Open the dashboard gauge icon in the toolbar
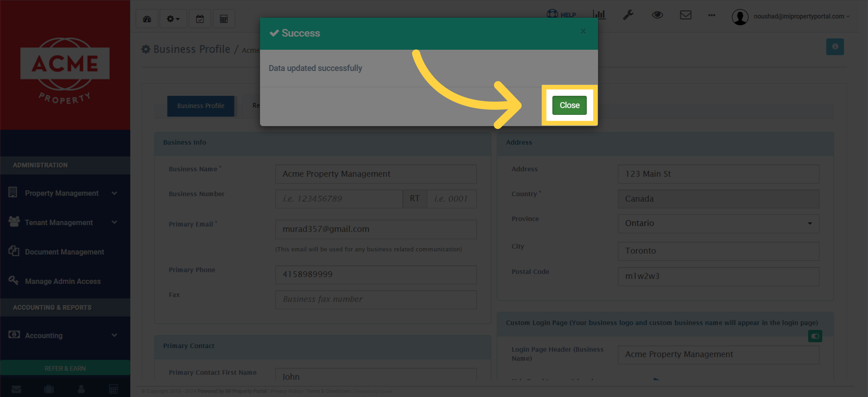Image resolution: width=868 pixels, height=397 pixels. point(147,19)
